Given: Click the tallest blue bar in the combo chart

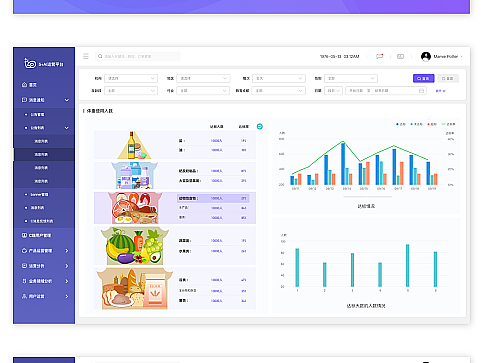Looking at the screenshot, I should coord(343,163).
